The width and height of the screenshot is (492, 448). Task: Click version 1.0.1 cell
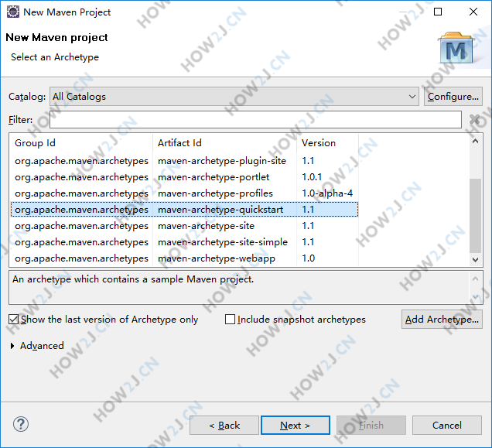tap(312, 177)
